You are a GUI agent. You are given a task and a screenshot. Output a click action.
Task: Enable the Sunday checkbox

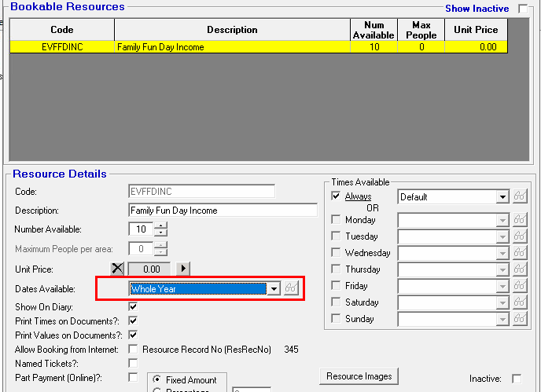[336, 318]
